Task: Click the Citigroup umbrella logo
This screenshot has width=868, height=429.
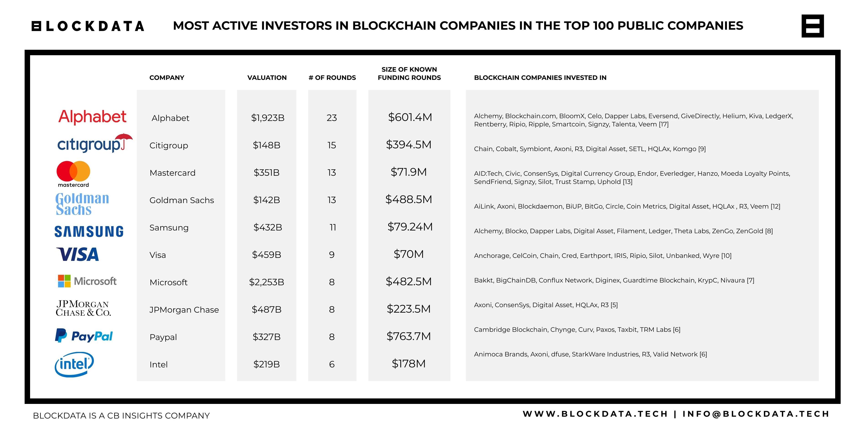Action: pos(95,143)
